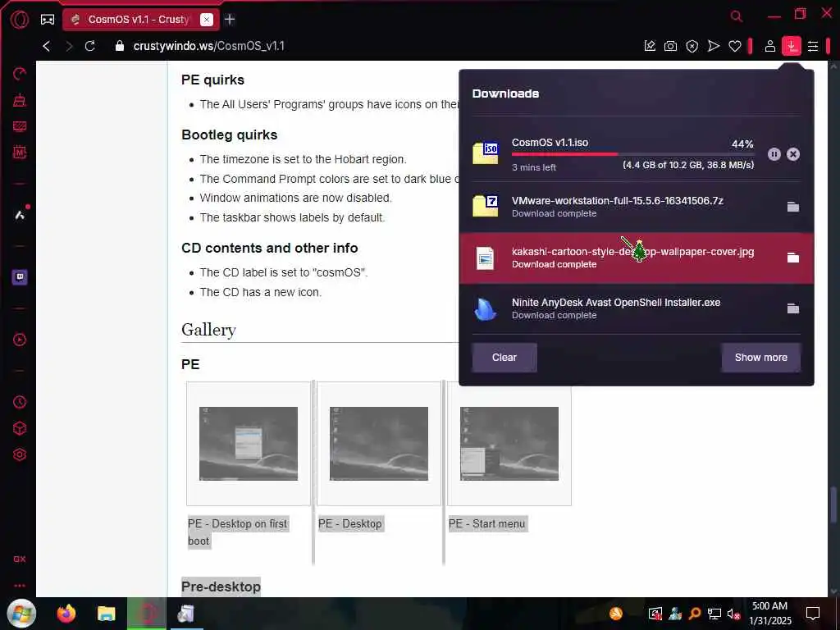This screenshot has height=630, width=840.
Task: Click the Show more downloads button
Action: (760, 358)
